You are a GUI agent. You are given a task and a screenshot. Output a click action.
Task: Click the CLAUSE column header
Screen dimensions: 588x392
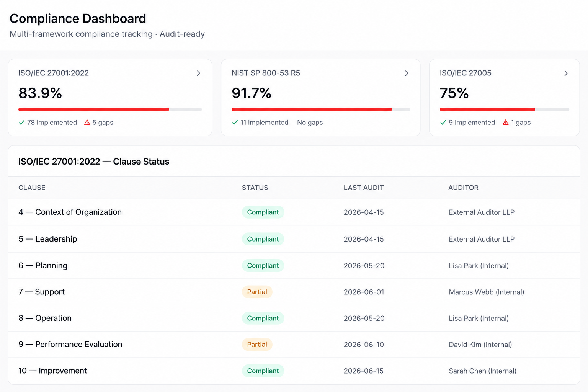[x=32, y=188]
